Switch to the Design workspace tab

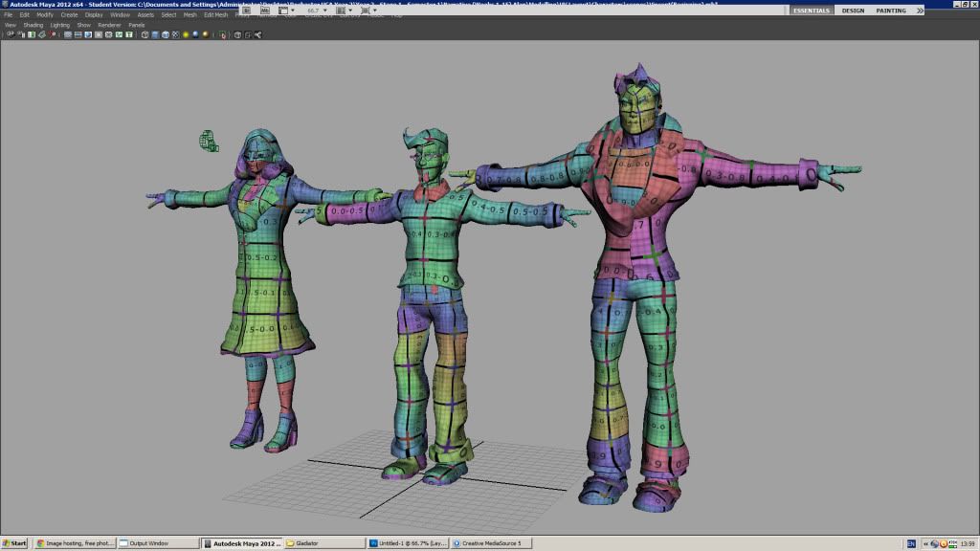[x=853, y=11]
